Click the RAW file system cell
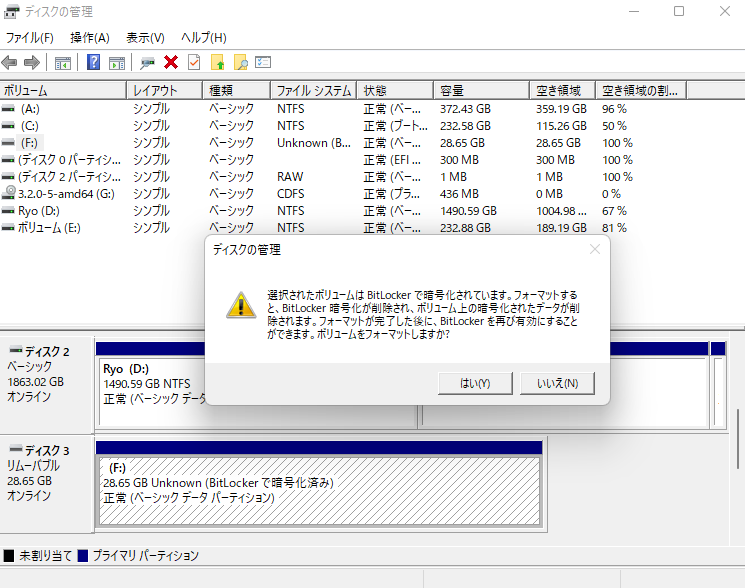The width and height of the screenshot is (745, 588). click(x=290, y=177)
